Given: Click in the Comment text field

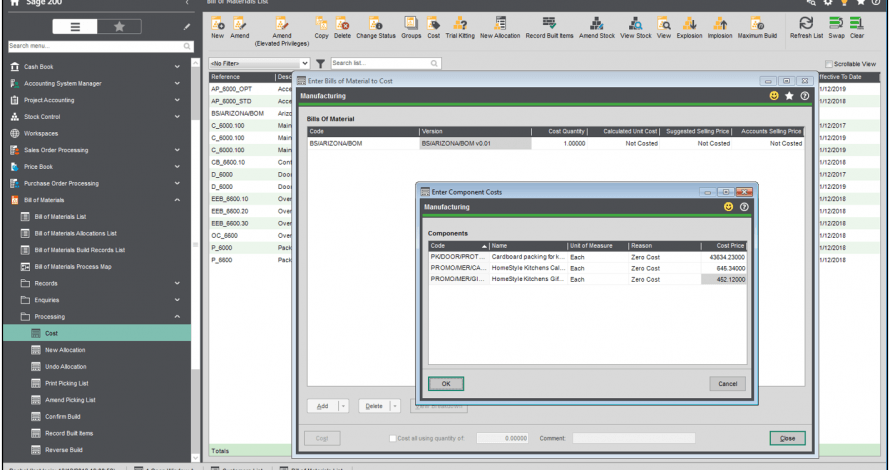Looking at the screenshot, I should point(633,438).
